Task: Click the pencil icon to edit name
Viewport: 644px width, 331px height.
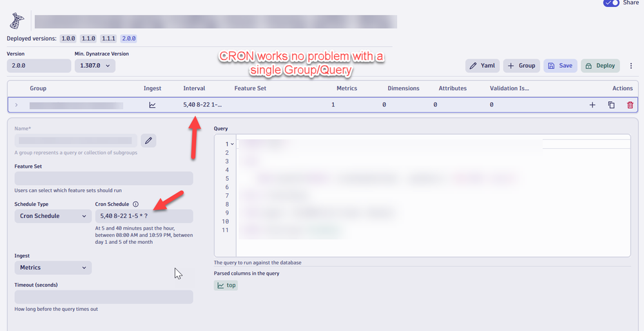Action: click(148, 141)
